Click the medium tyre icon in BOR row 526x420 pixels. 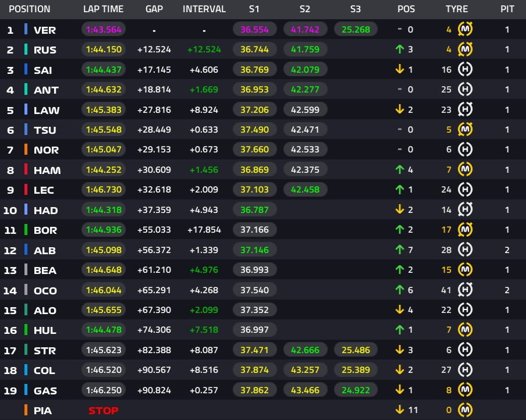(465, 229)
